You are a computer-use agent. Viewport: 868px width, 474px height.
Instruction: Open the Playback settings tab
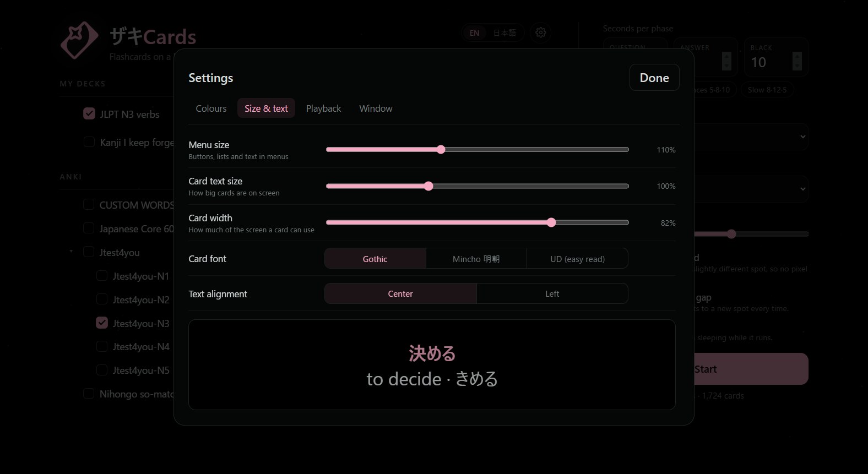click(323, 108)
